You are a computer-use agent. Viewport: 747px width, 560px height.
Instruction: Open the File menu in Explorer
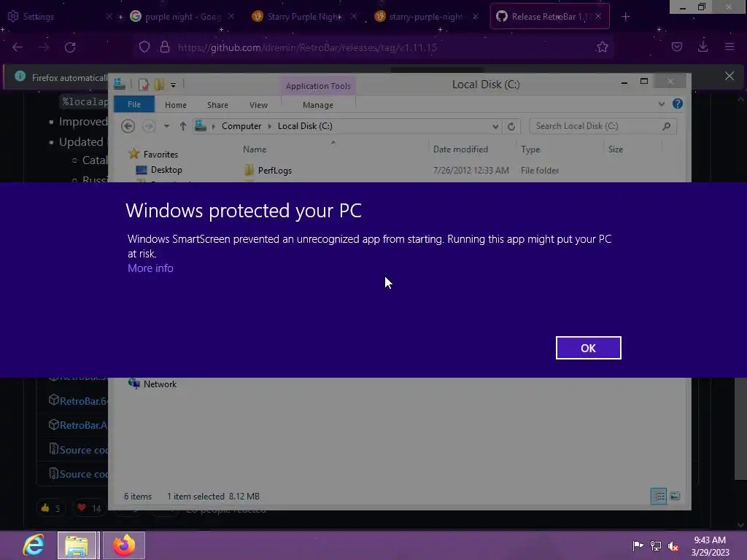pos(134,105)
